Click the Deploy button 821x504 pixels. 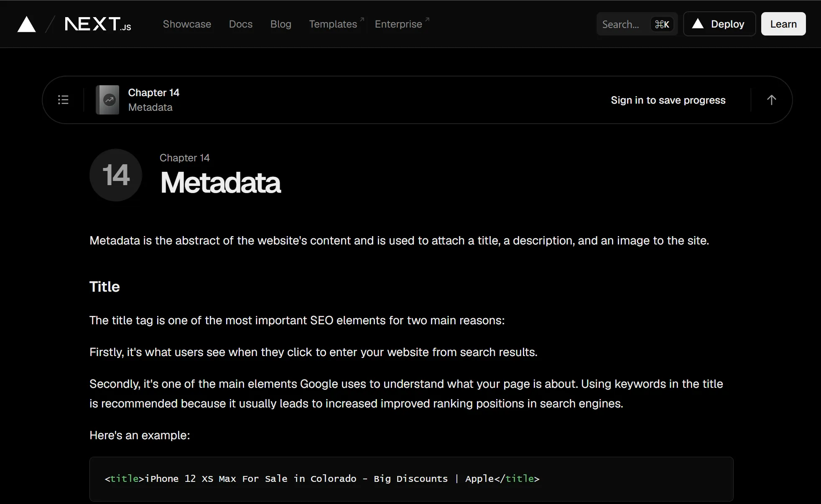pyautogui.click(x=719, y=24)
